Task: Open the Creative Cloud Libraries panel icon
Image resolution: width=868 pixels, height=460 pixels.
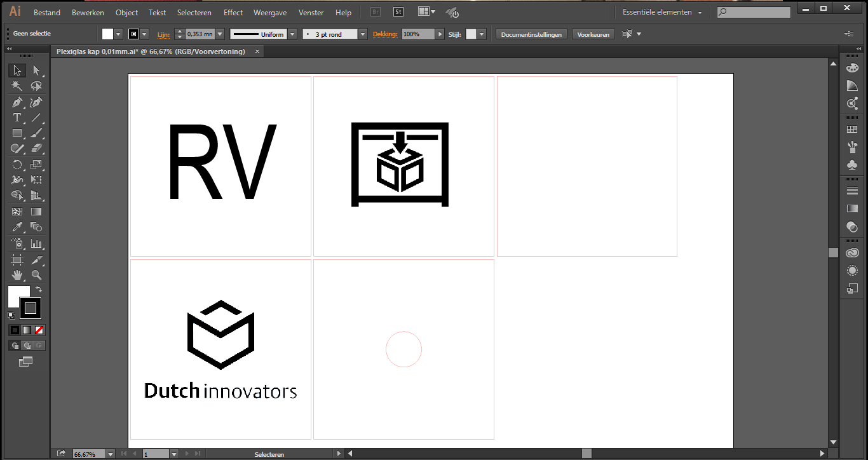Action: click(x=852, y=252)
